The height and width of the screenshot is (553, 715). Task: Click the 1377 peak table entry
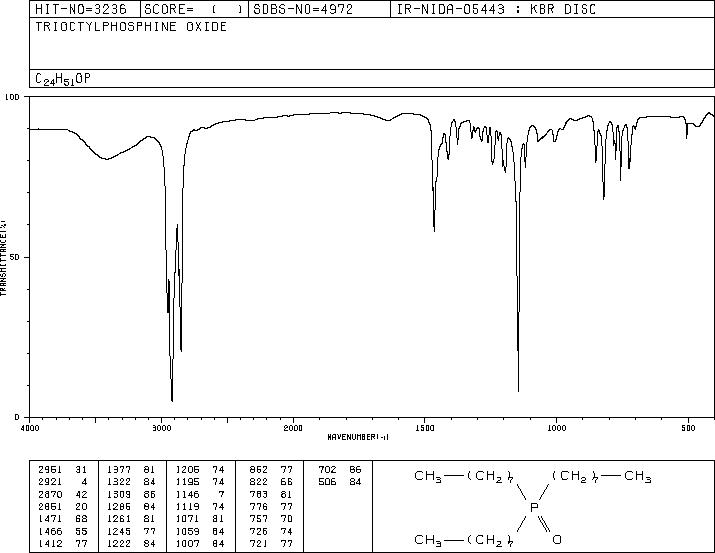(x=119, y=470)
